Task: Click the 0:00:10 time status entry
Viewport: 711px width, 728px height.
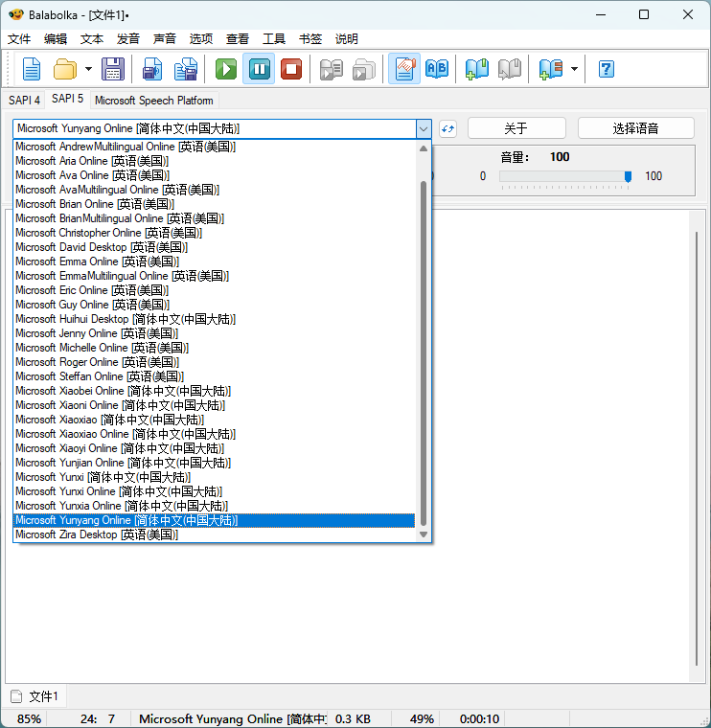Action: (x=479, y=719)
